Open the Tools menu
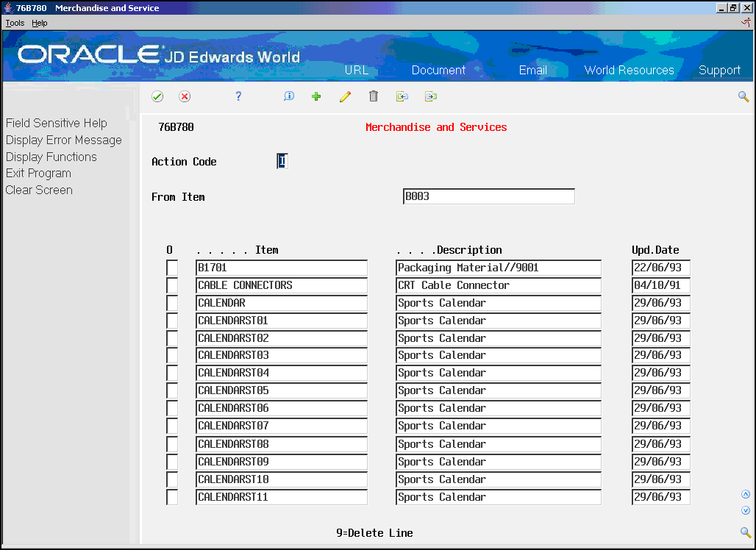 (x=15, y=23)
